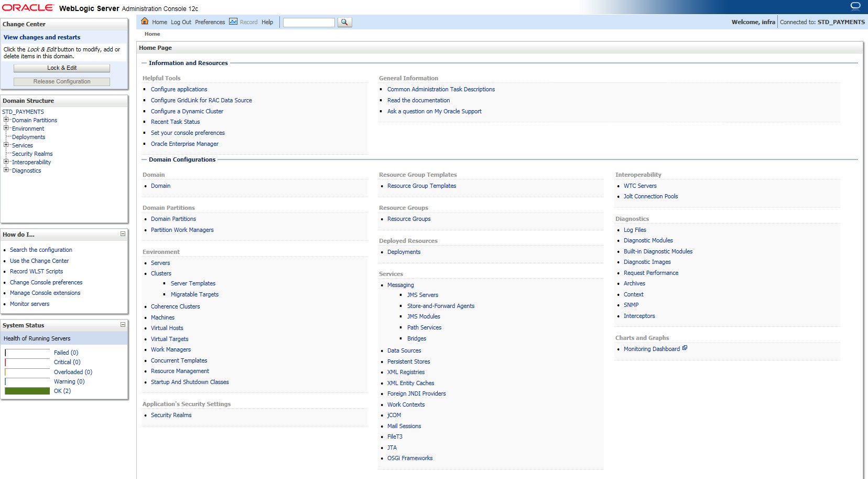The width and height of the screenshot is (868, 479).
Task: Open the Monitor servers help link
Action: point(29,304)
